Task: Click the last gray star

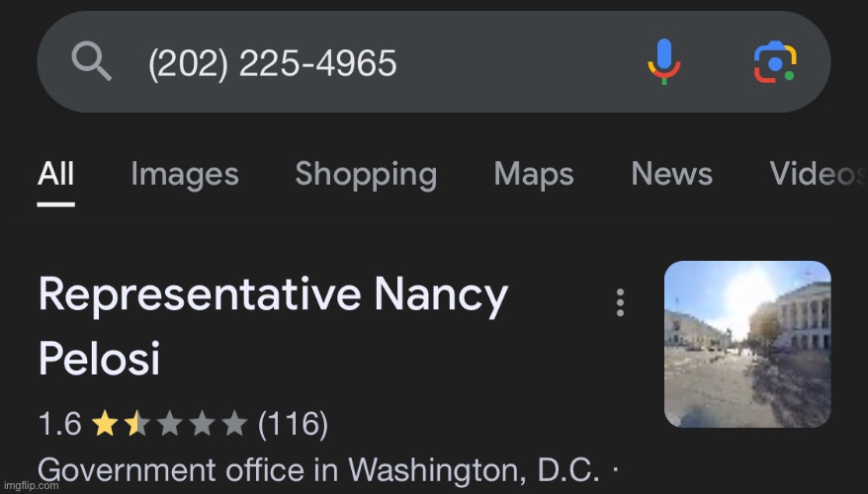Action: coord(233,425)
